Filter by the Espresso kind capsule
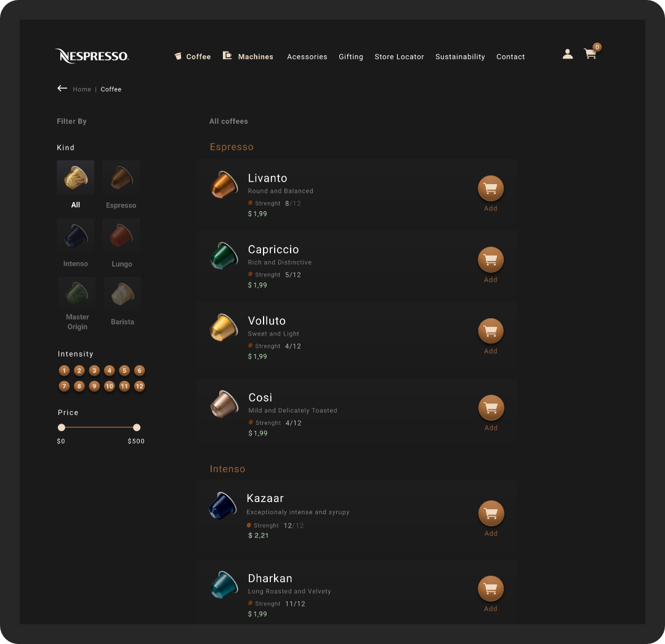665x644 pixels. click(x=121, y=177)
